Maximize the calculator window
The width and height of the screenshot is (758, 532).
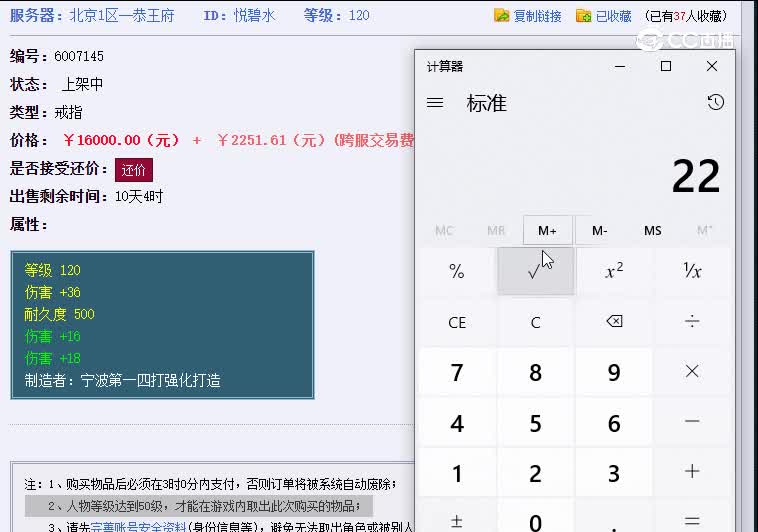pos(666,66)
